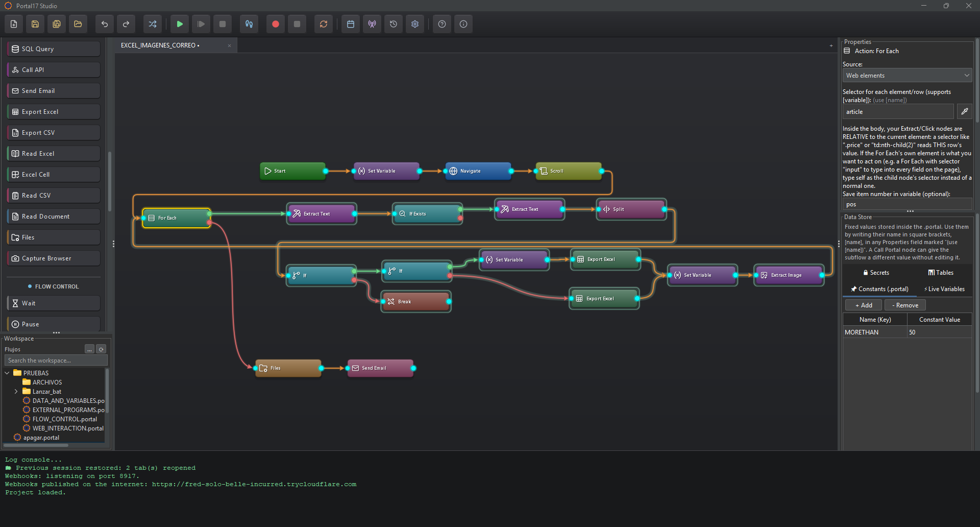Click the info circle icon
Screen dimensions: 980x527
463,24
